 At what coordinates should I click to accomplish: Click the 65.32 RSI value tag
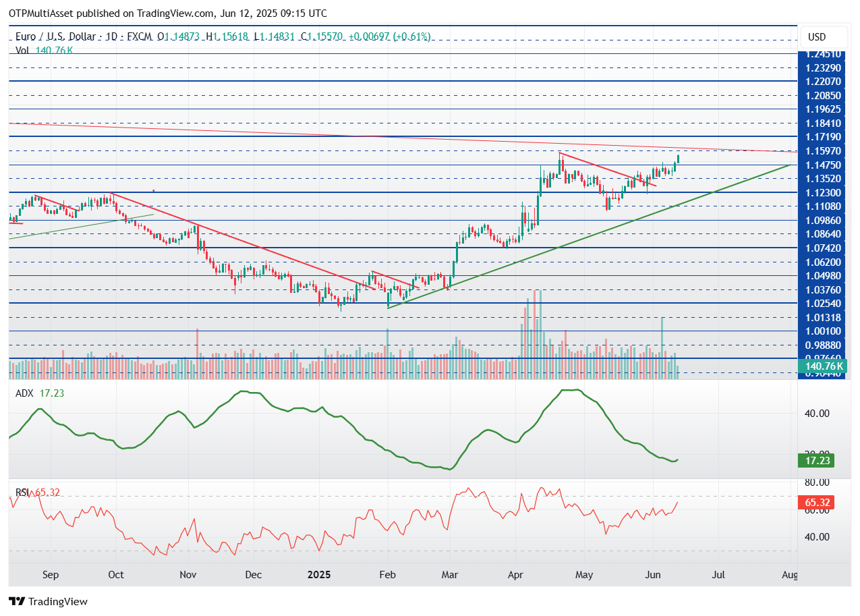(x=817, y=502)
